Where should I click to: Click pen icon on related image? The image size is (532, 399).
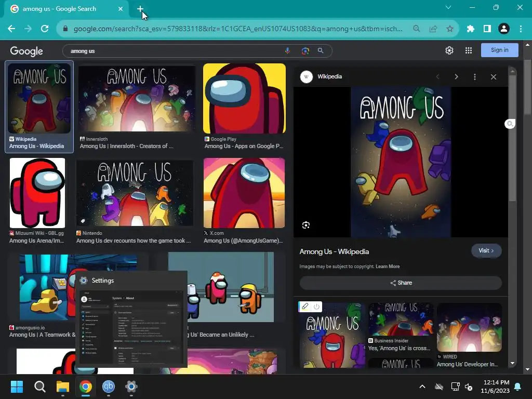[304, 307]
